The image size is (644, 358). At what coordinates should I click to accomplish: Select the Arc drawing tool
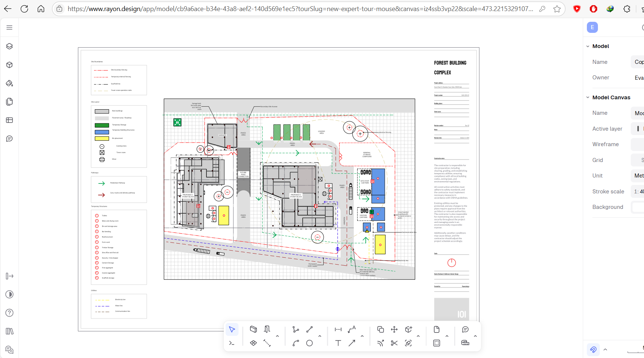pos(296,343)
